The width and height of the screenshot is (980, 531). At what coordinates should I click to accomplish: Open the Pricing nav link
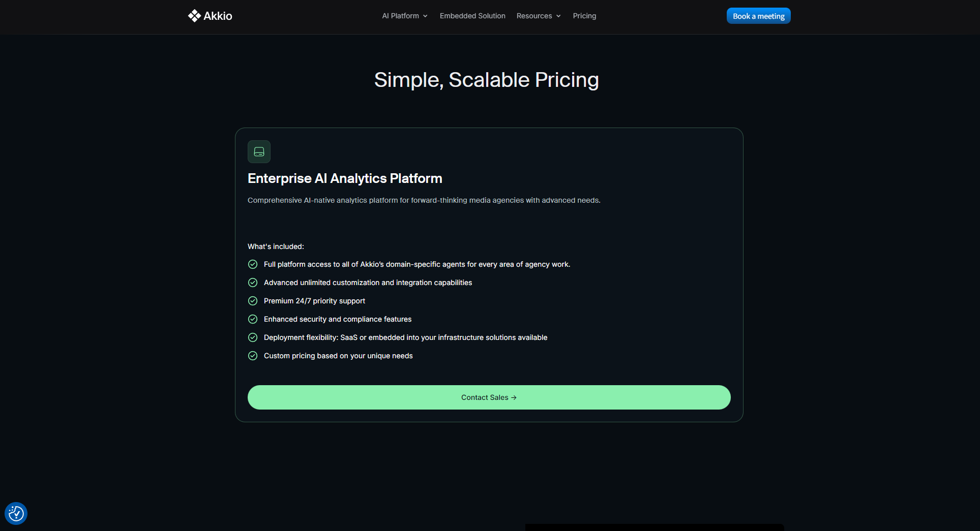pos(584,16)
